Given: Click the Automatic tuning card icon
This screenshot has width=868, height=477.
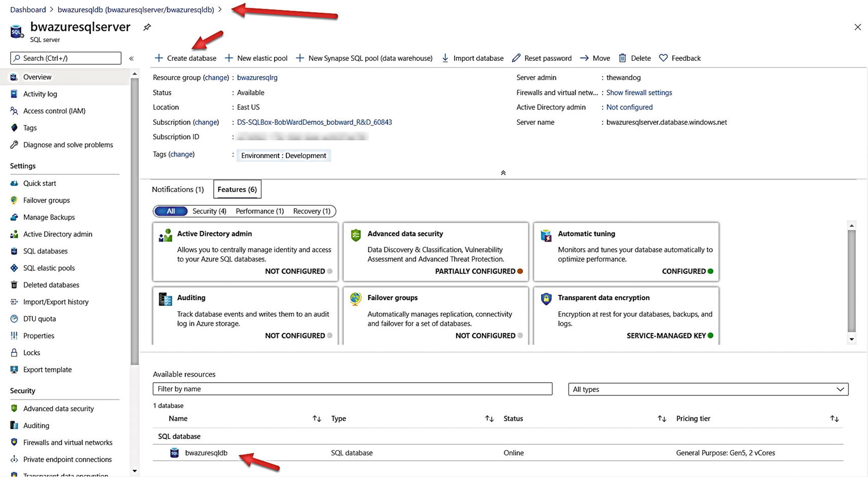Looking at the screenshot, I should [x=546, y=236].
